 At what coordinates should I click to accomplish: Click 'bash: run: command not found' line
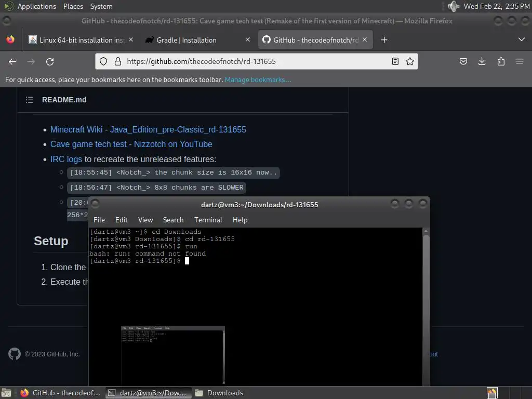coord(148,254)
